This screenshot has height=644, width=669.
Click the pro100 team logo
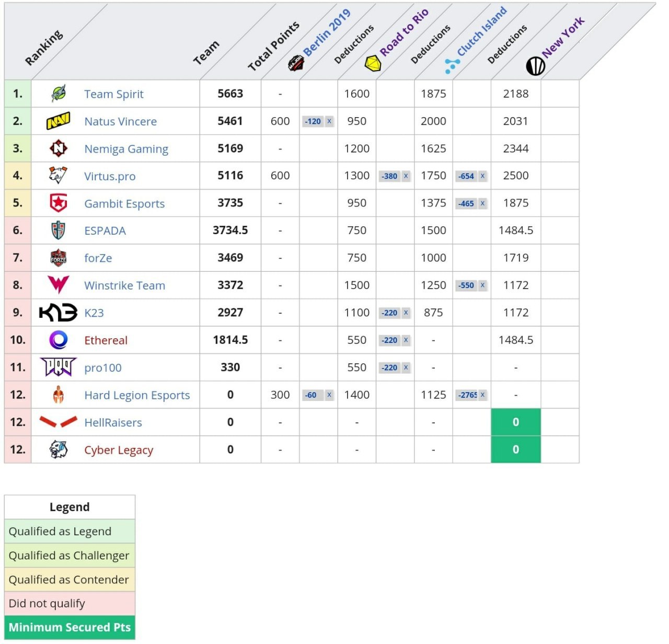pyautogui.click(x=58, y=367)
